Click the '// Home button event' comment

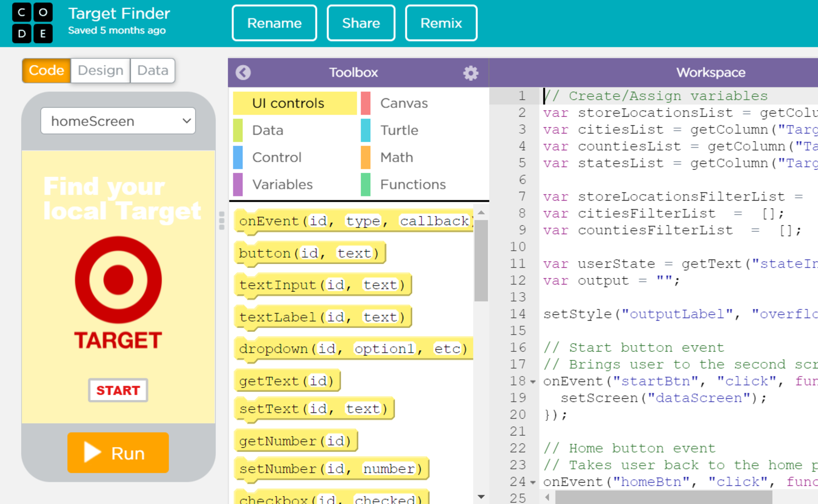(629, 449)
